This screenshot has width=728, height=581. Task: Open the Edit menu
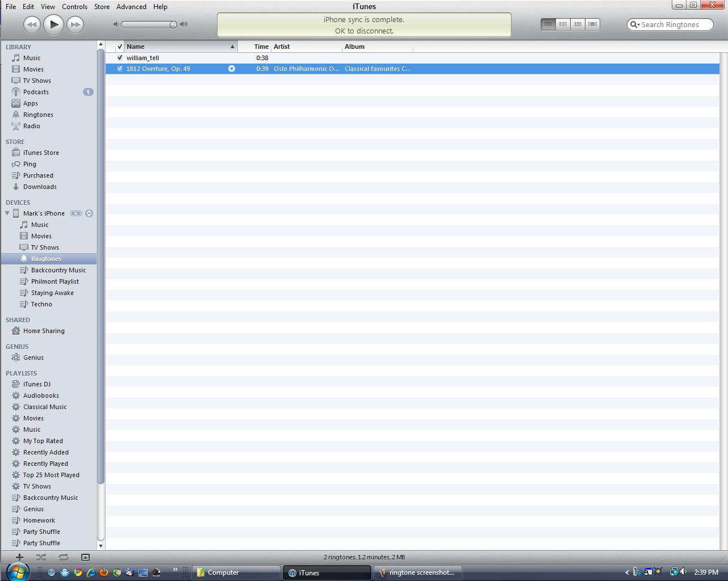coord(28,7)
